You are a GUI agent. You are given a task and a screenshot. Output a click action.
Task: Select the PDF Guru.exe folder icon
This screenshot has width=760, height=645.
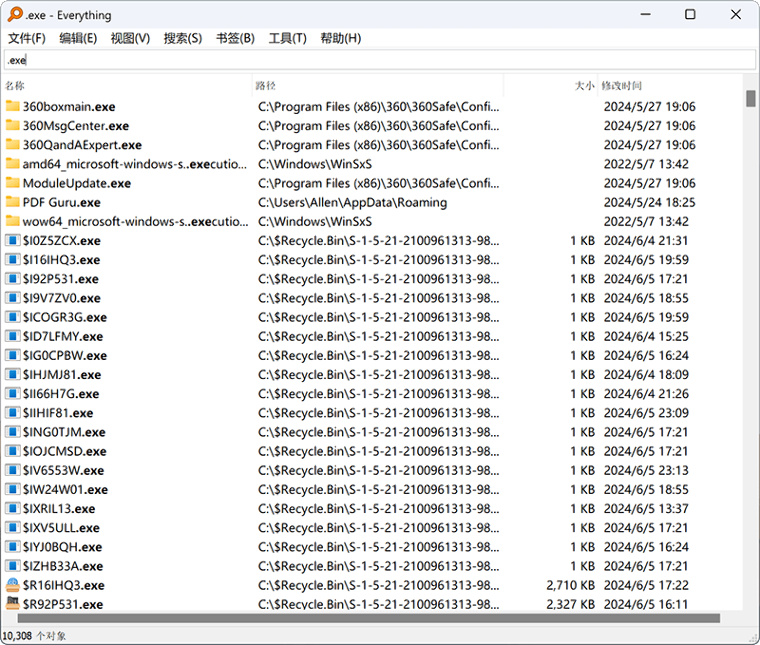pyautogui.click(x=13, y=202)
